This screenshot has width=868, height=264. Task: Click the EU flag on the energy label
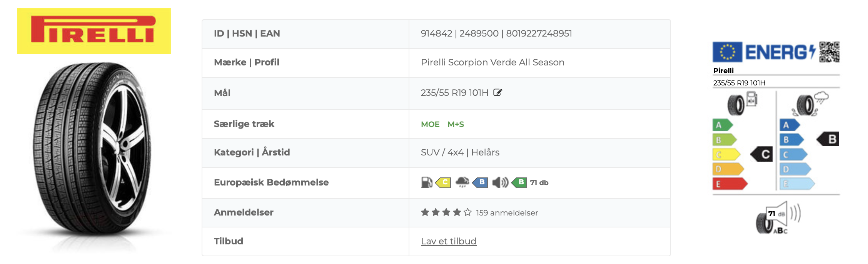[727, 52]
